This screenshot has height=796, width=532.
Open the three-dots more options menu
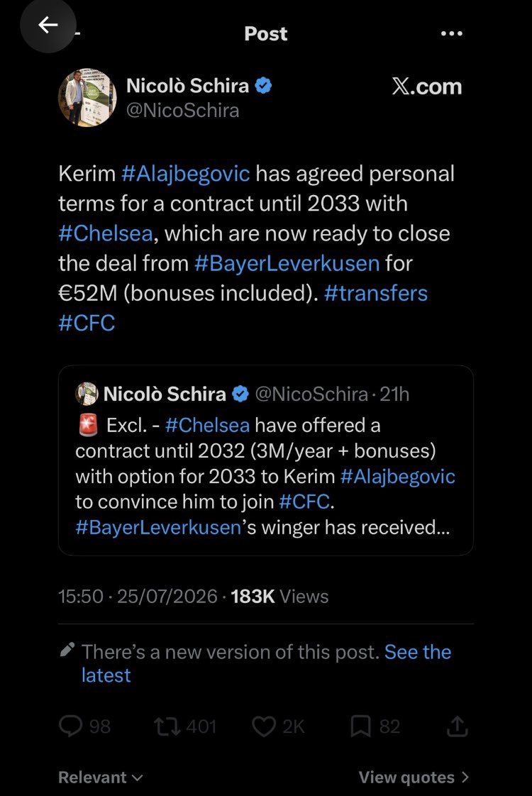tap(451, 33)
